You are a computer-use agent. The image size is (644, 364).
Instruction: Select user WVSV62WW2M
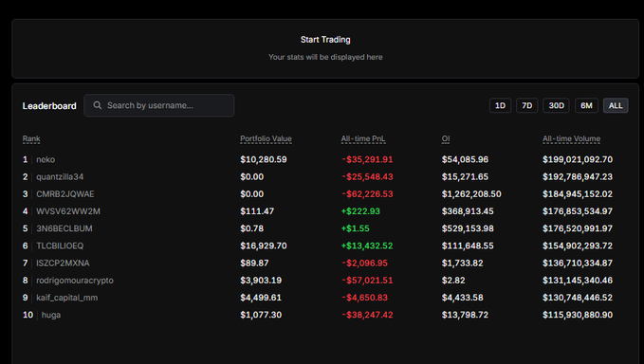(x=68, y=211)
